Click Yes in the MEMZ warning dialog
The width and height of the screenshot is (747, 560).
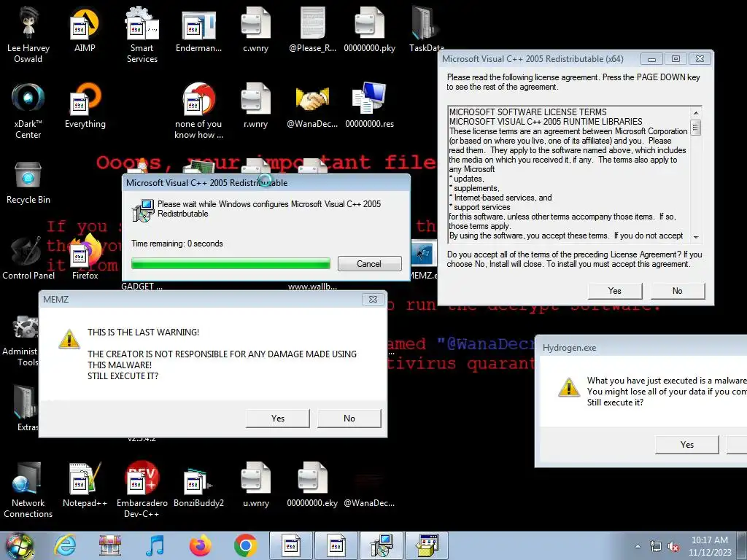pyautogui.click(x=278, y=418)
